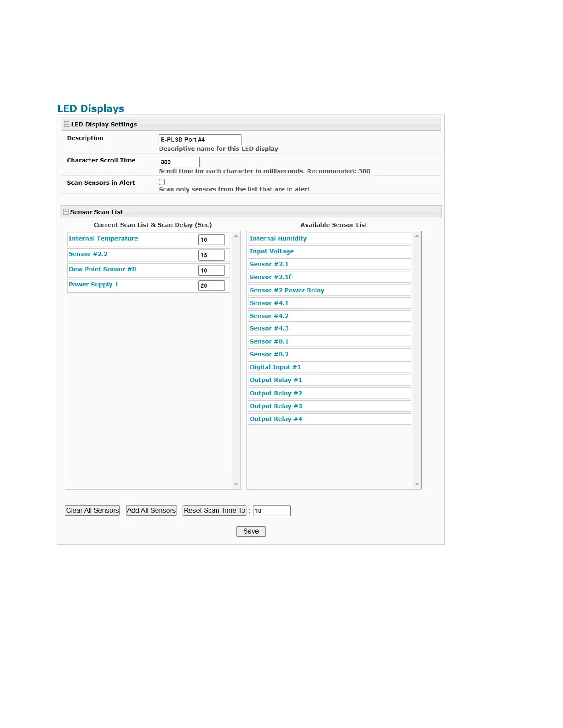The width and height of the screenshot is (563, 728).
Task: Collapse the LED Display Settings section
Action: pos(67,124)
